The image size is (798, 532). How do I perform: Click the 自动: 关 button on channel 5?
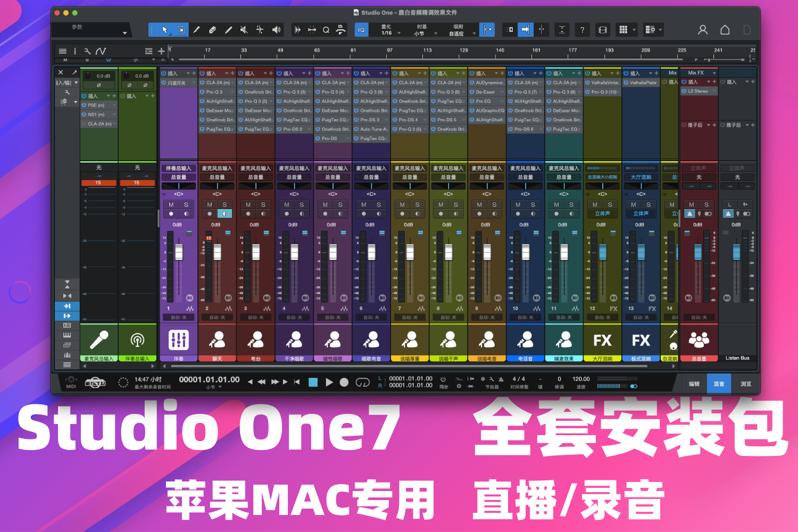coord(333,317)
